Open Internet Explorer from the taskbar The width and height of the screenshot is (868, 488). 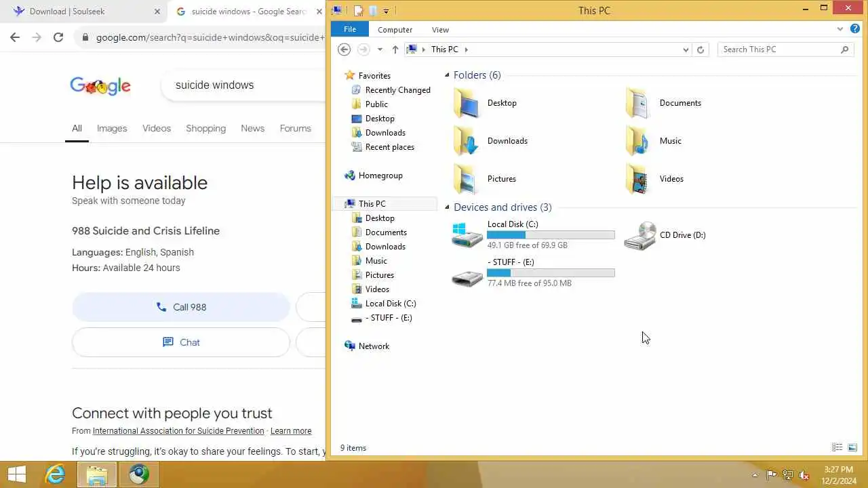(55, 474)
